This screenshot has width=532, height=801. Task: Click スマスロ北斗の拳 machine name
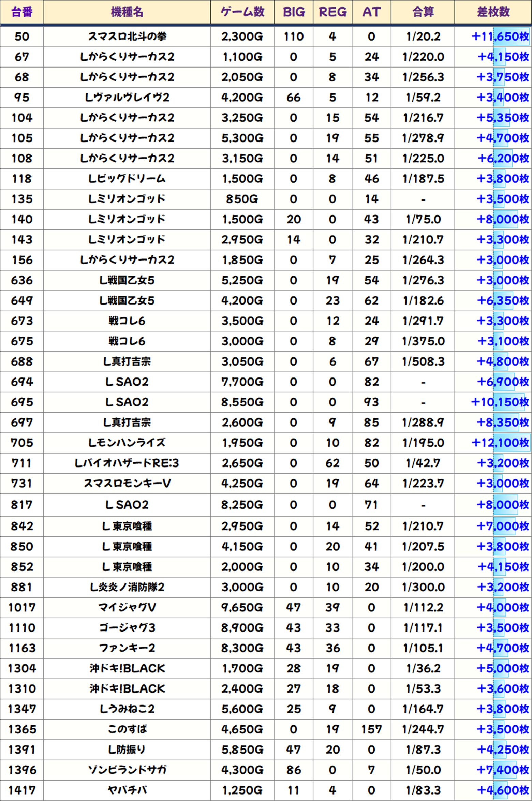point(127,36)
